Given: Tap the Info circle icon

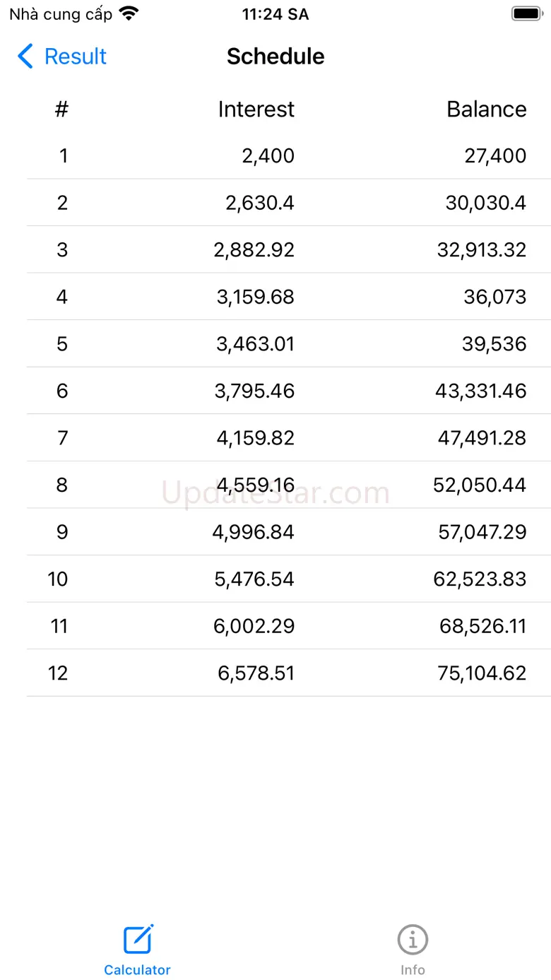Looking at the screenshot, I should (413, 940).
